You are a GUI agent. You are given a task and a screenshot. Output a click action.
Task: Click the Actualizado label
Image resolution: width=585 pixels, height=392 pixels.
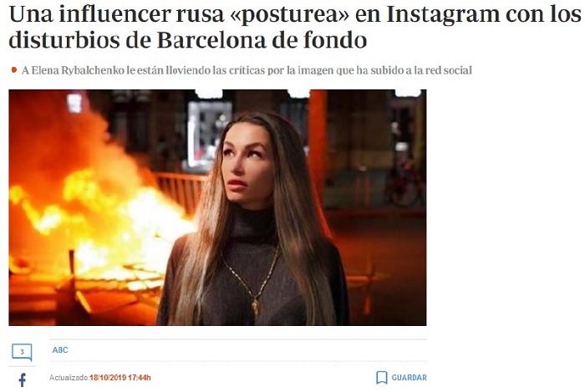tap(69, 378)
